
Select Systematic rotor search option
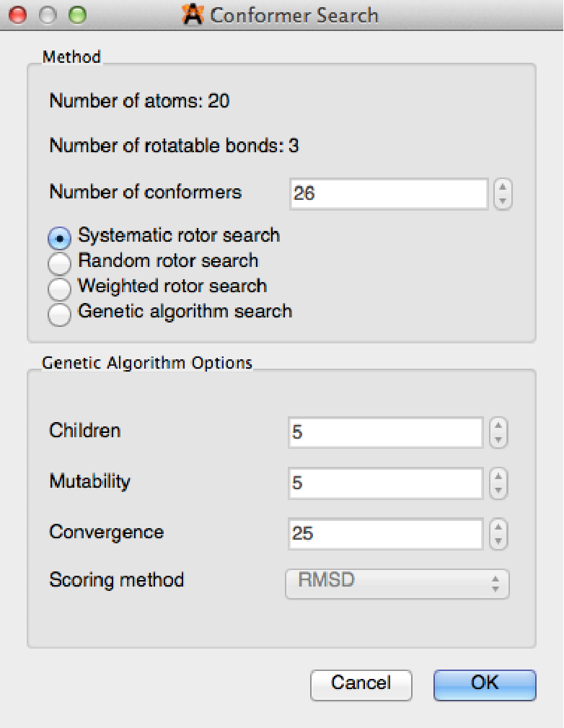tap(59, 237)
